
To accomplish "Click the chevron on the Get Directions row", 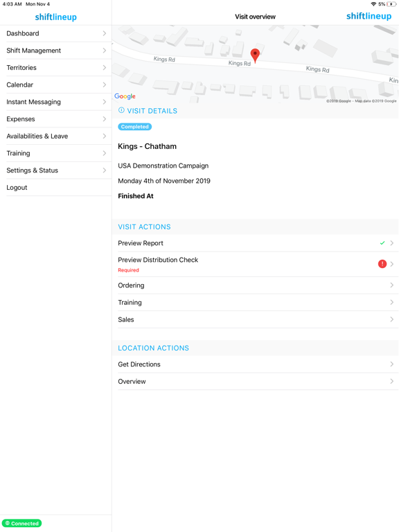I will 392,364.
